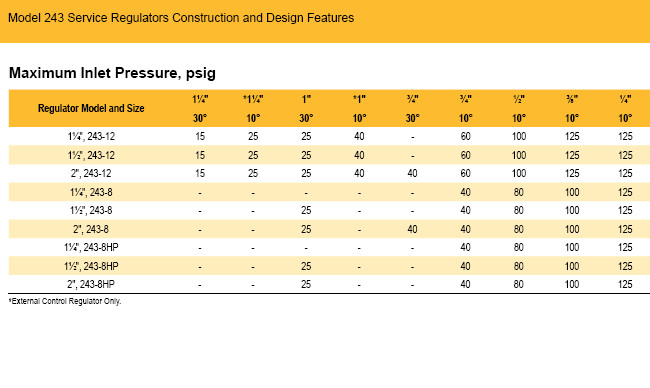Image resolution: width=650 pixels, height=388 pixels.
Task: Select the 1¼", 243-8HP row label
Action: point(91,247)
